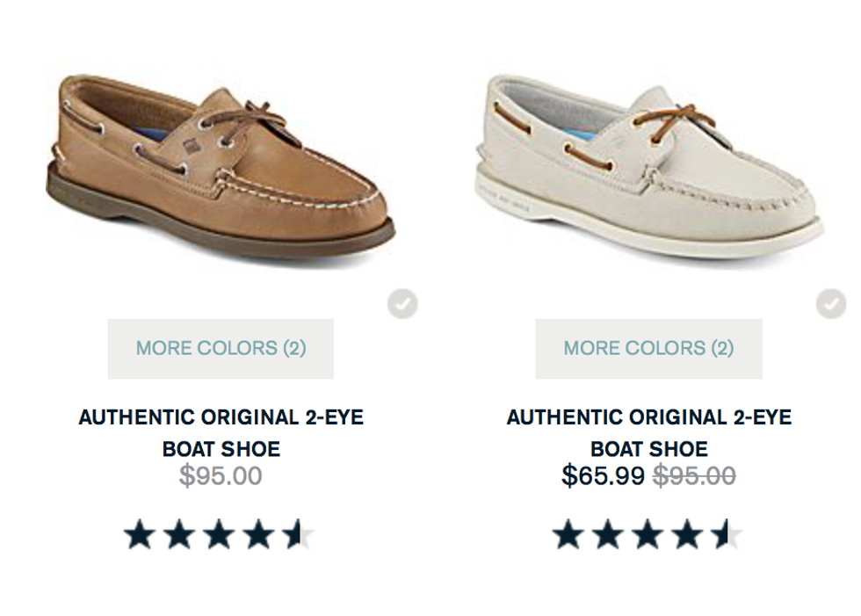Open the Authentic Original 2-Eye title priced $65.99
Image resolution: width=861 pixels, height=616 pixels.
[648, 432]
